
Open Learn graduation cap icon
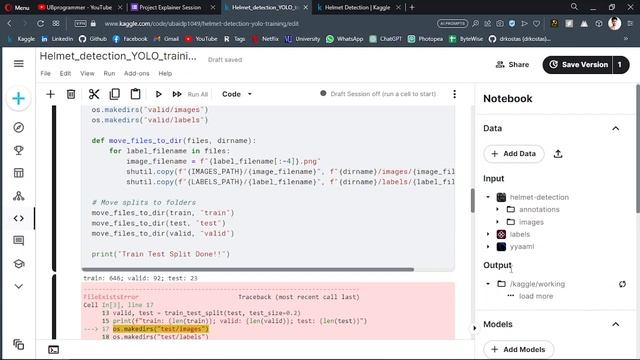(18, 264)
